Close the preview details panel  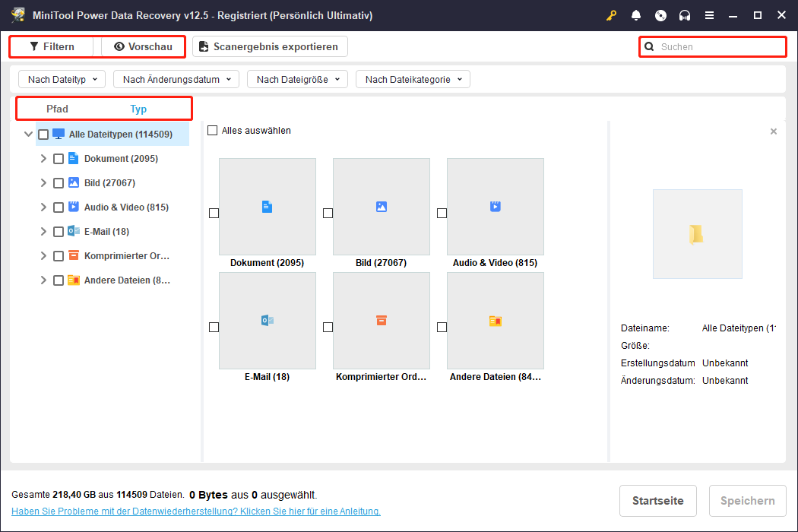774,131
